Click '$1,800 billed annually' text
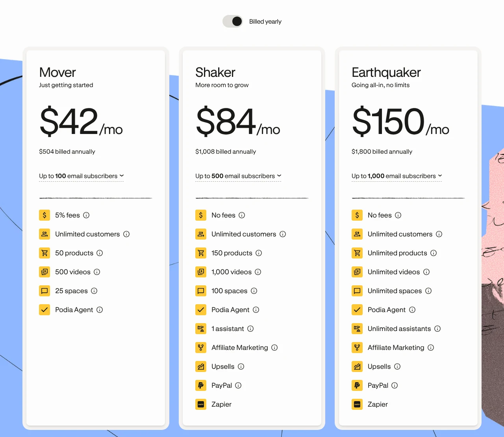This screenshot has height=437, width=504. click(382, 152)
